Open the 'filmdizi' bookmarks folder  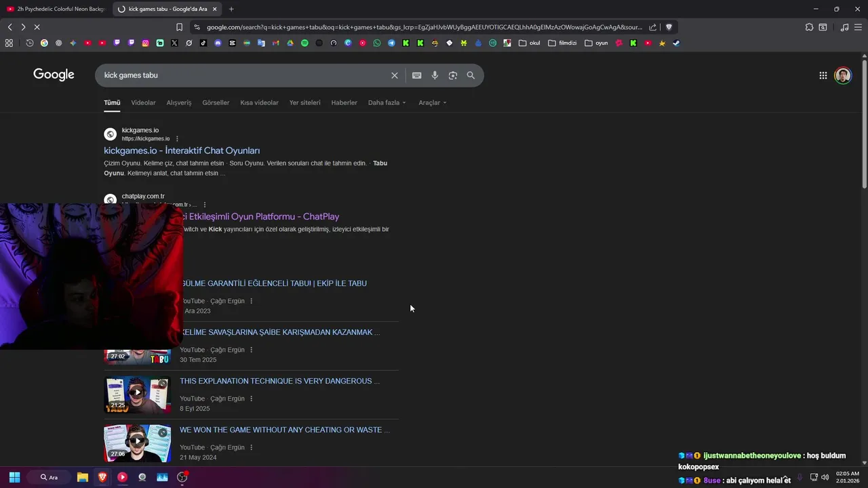562,43
